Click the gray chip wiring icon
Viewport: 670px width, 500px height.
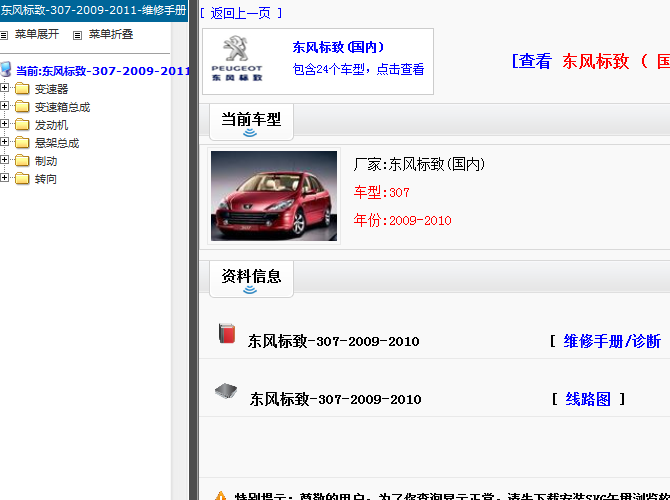click(226, 391)
